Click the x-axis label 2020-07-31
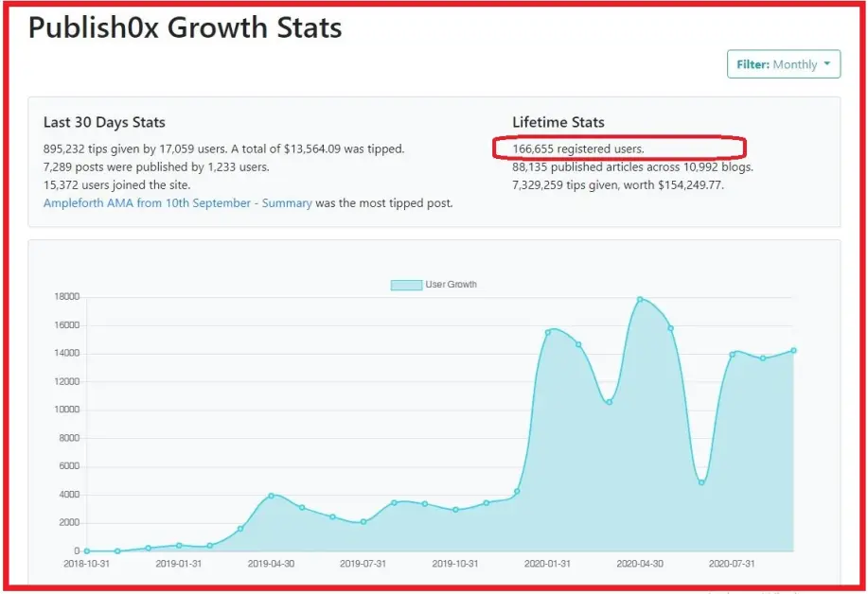The width and height of the screenshot is (868, 594). (732, 564)
